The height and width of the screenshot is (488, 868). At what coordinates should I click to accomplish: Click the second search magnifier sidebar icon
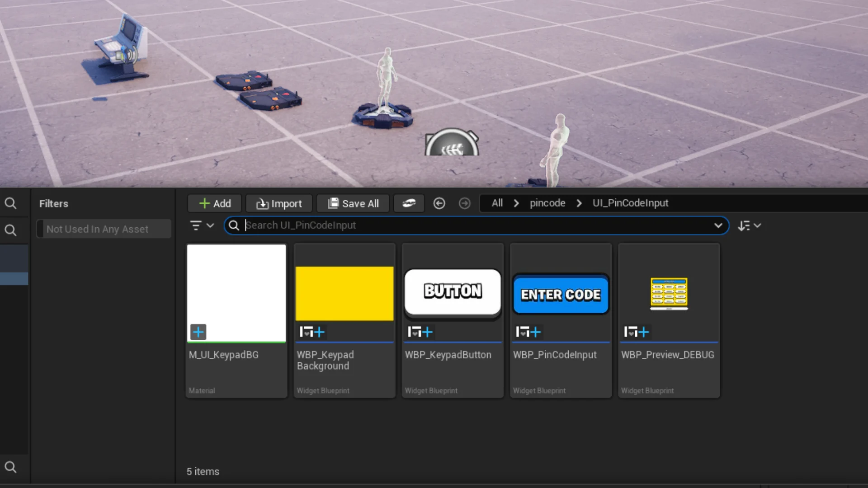coord(11,230)
